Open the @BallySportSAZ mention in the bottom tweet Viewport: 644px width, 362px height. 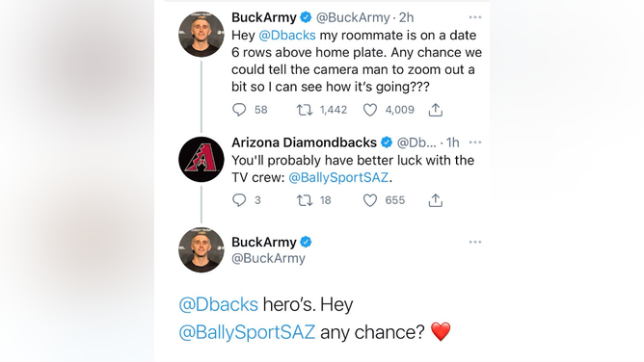pyautogui.click(x=247, y=332)
